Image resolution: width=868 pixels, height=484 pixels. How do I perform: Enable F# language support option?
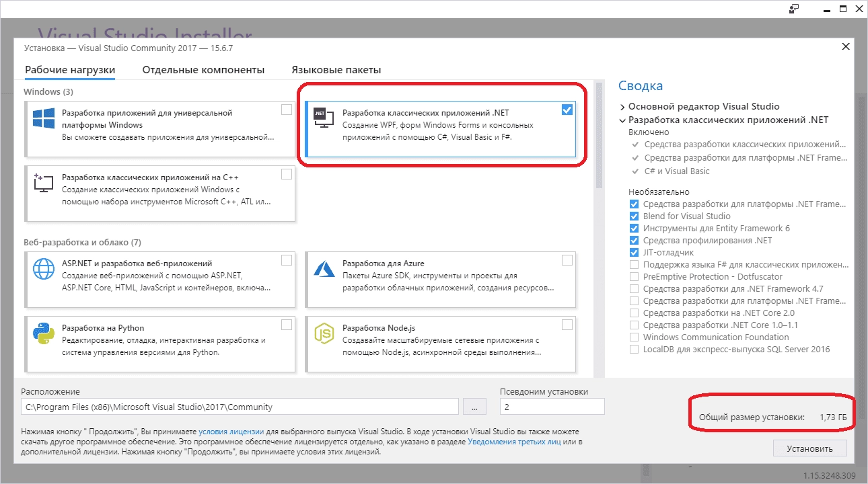pyautogui.click(x=634, y=265)
